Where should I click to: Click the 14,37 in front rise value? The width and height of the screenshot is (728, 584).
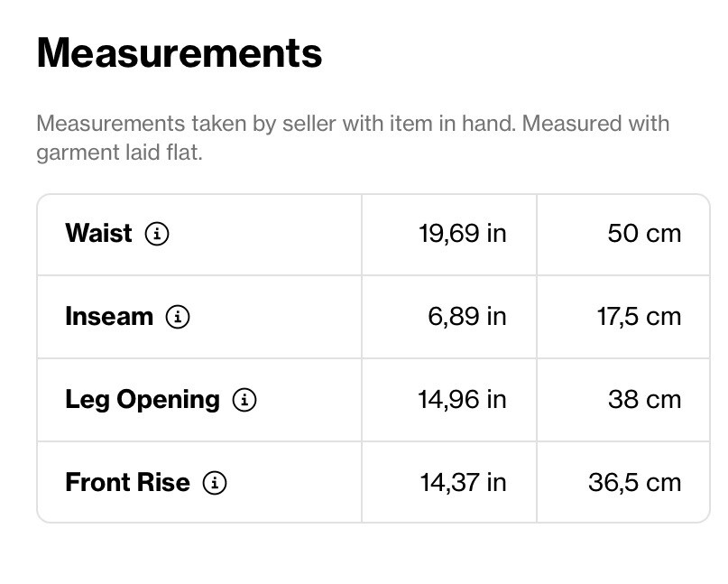point(464,482)
